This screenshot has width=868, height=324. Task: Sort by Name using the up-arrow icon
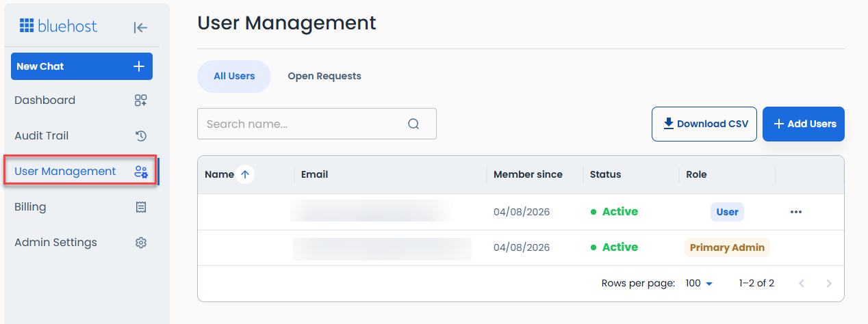245,175
